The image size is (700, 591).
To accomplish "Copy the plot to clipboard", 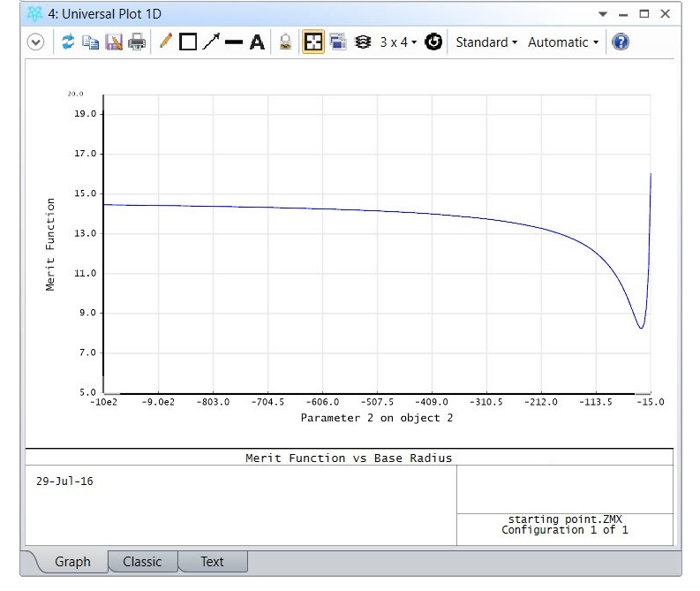I will pyautogui.click(x=90, y=42).
